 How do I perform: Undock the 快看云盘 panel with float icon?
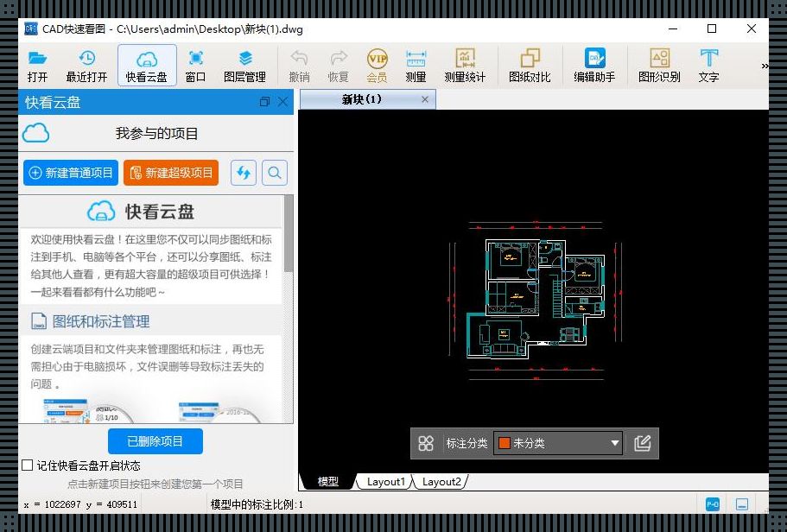point(264,102)
